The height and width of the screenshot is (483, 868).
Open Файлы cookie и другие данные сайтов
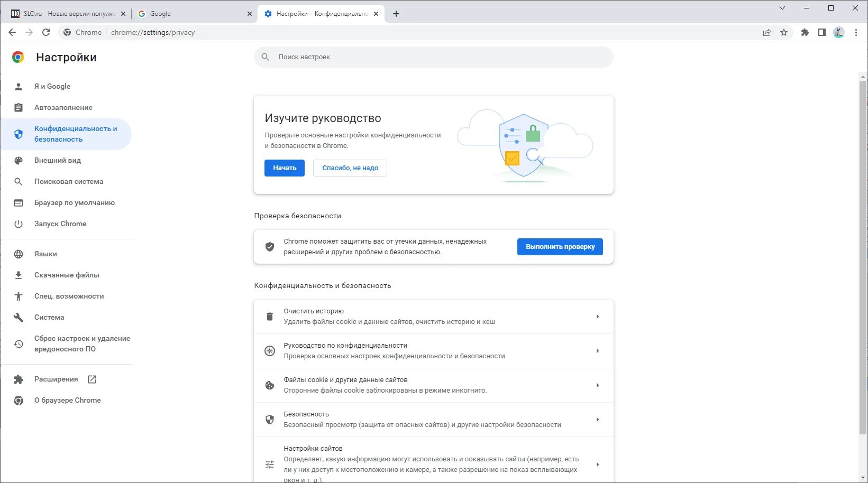tap(434, 385)
